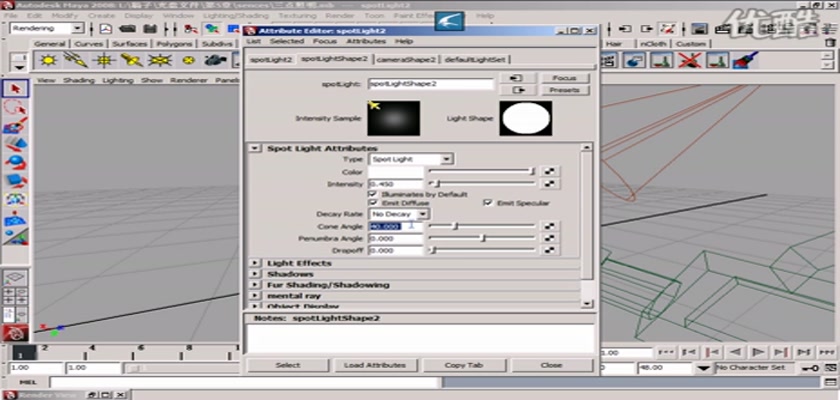Expand the Light Effects section
The height and width of the screenshot is (400, 840).
click(x=256, y=263)
